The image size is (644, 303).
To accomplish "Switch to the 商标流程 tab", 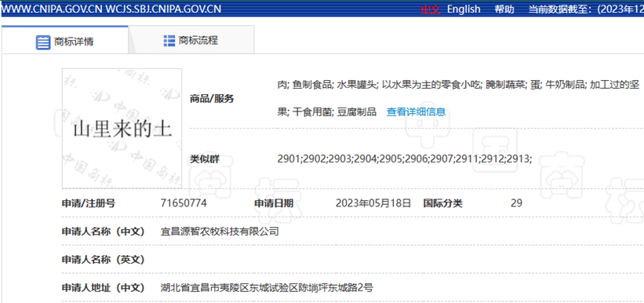I will [191, 40].
